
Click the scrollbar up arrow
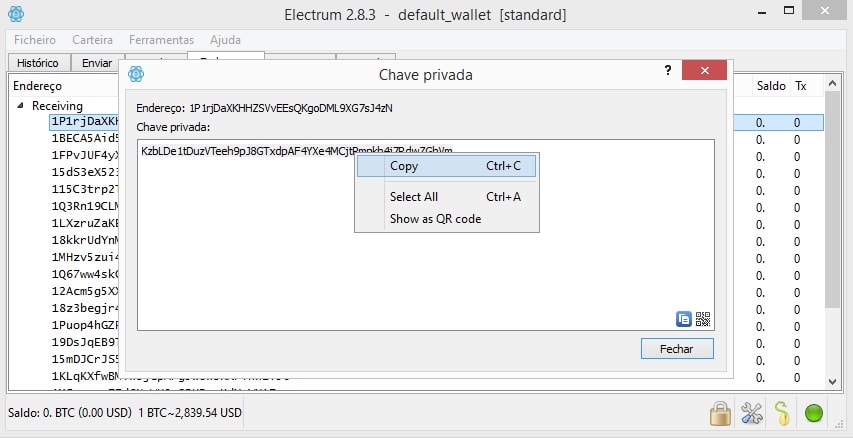832,83
